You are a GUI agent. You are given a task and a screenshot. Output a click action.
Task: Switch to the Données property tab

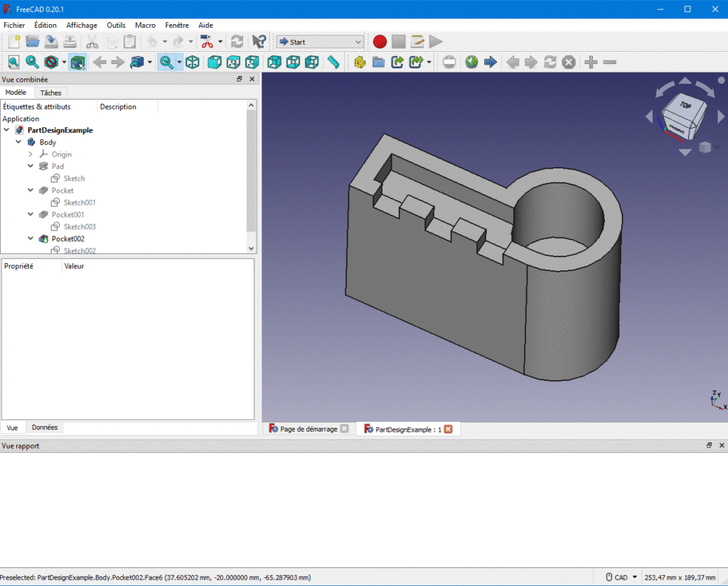pyautogui.click(x=45, y=427)
